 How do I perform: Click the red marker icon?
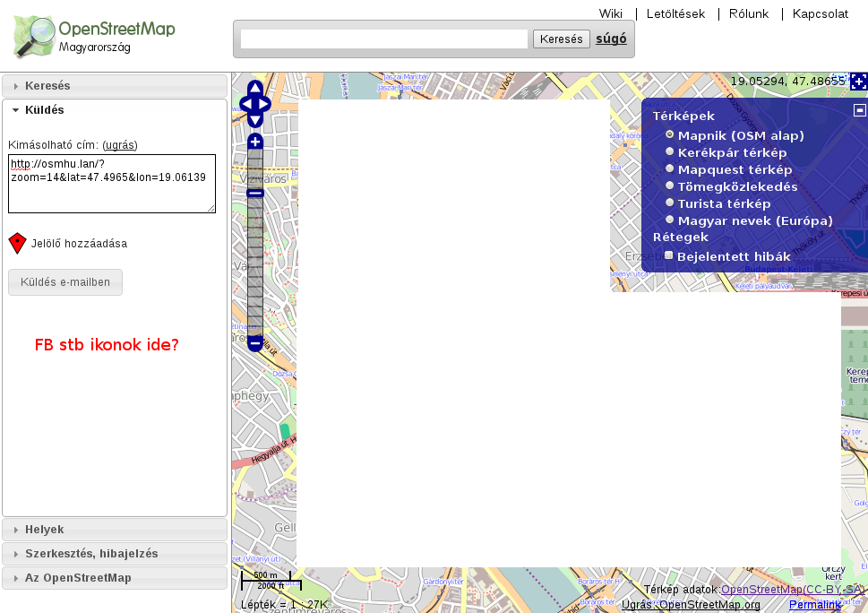[18, 243]
